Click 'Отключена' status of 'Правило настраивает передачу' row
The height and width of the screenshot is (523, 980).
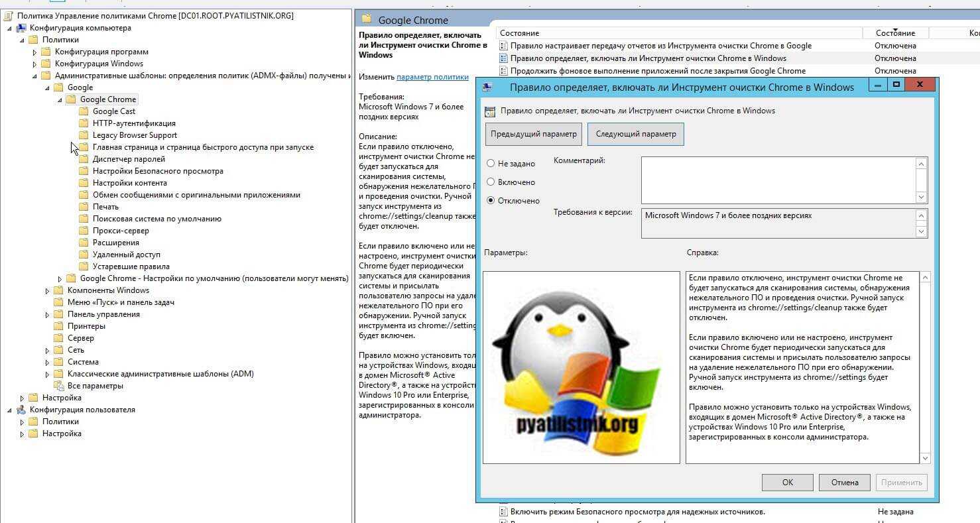point(895,46)
